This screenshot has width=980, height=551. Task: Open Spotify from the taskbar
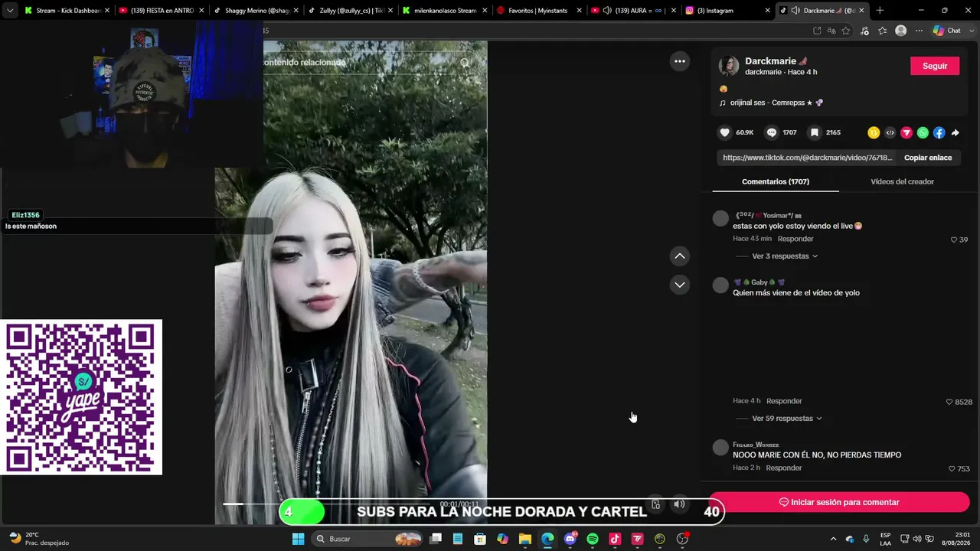(x=593, y=539)
